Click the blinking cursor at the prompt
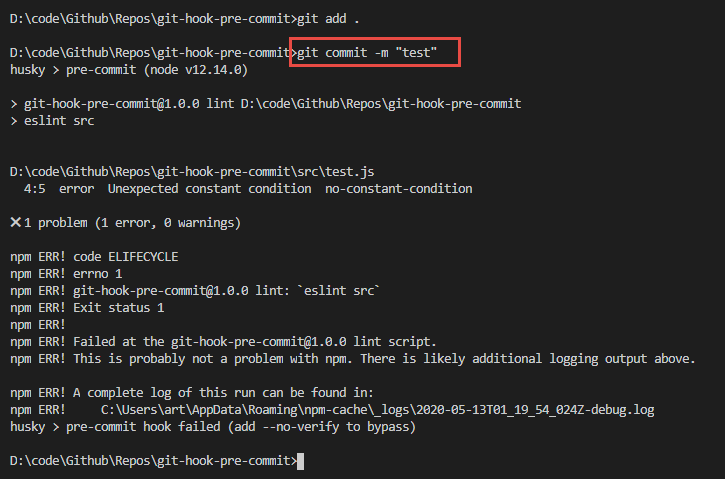Image resolution: width=725 pixels, height=479 pixels. [301, 461]
